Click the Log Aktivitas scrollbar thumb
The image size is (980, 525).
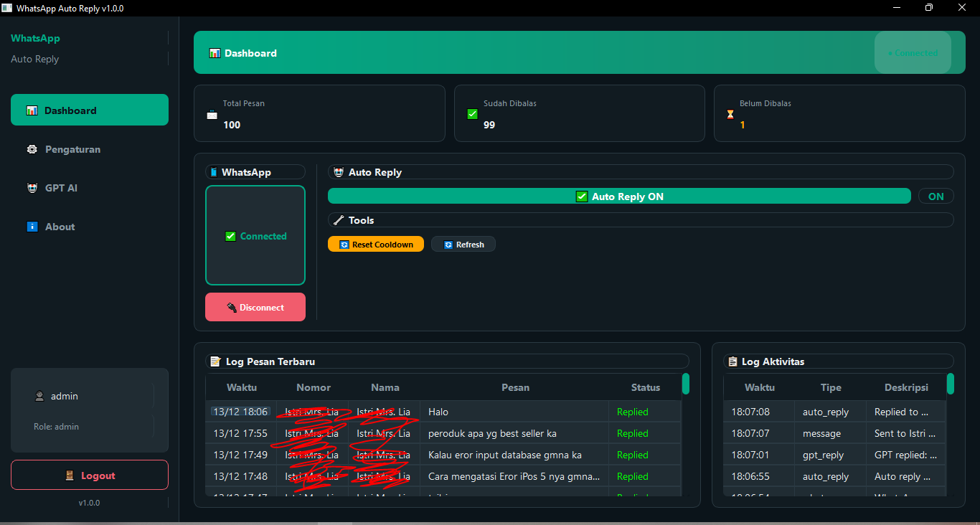pyautogui.click(x=951, y=384)
